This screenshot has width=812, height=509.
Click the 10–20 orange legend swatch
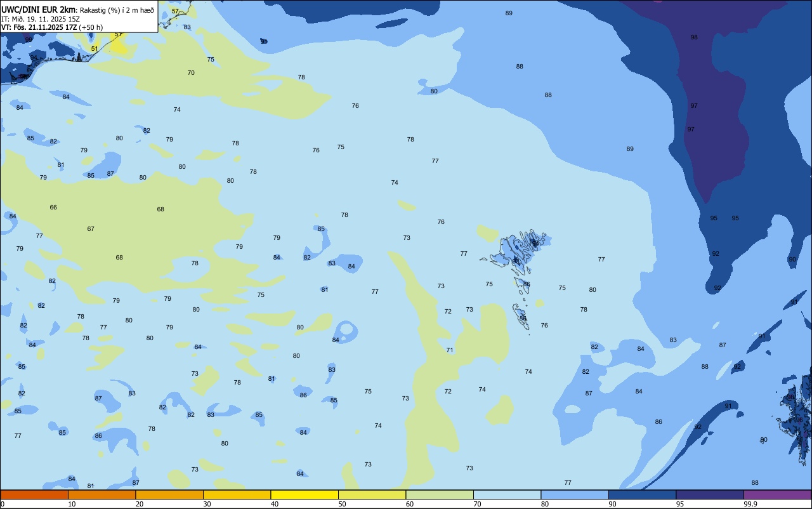pyautogui.click(x=101, y=494)
